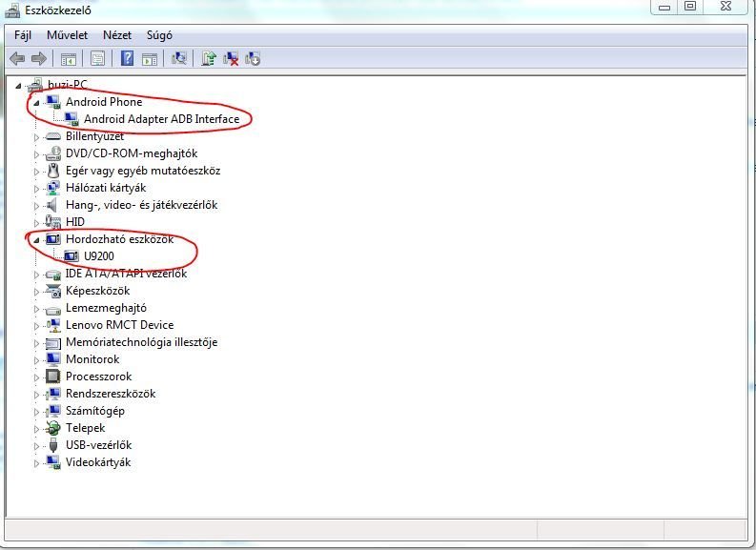The image size is (756, 550).
Task: Expand the Egér vagy egyéb mutatóeszköz category
Action: [x=36, y=172]
